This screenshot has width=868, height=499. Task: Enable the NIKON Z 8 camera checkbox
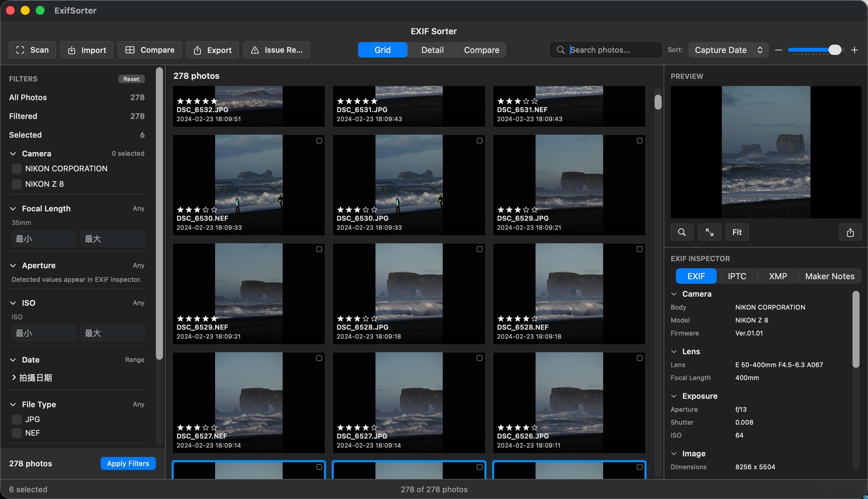point(16,184)
